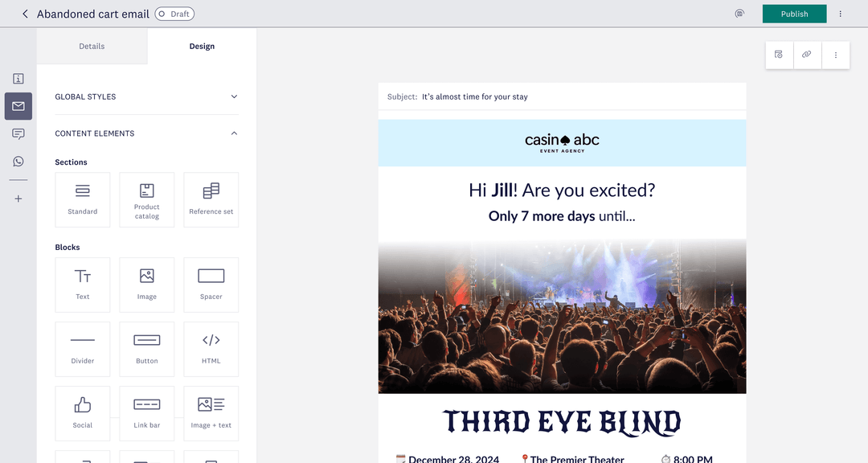Switch to the Details tab
Viewport: 868px width, 463px height.
(92, 47)
